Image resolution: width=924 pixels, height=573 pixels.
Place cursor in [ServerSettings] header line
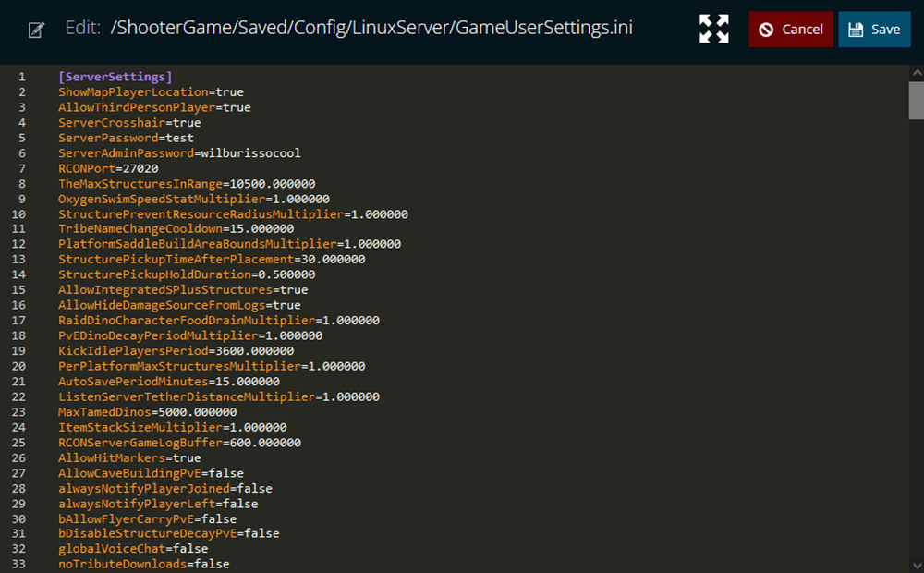[x=115, y=77]
